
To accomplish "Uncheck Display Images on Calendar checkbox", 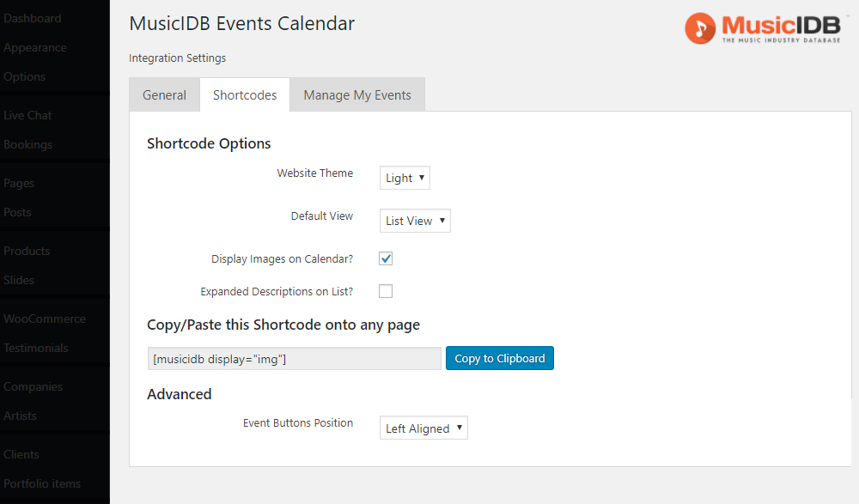I will [386, 258].
